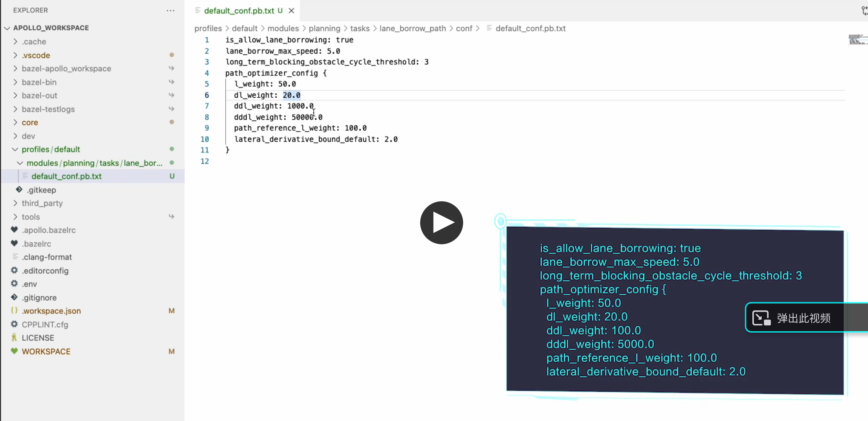868x421 pixels.
Task: Click the lane_borrow_path breadcrumb segment
Action: (x=412, y=28)
